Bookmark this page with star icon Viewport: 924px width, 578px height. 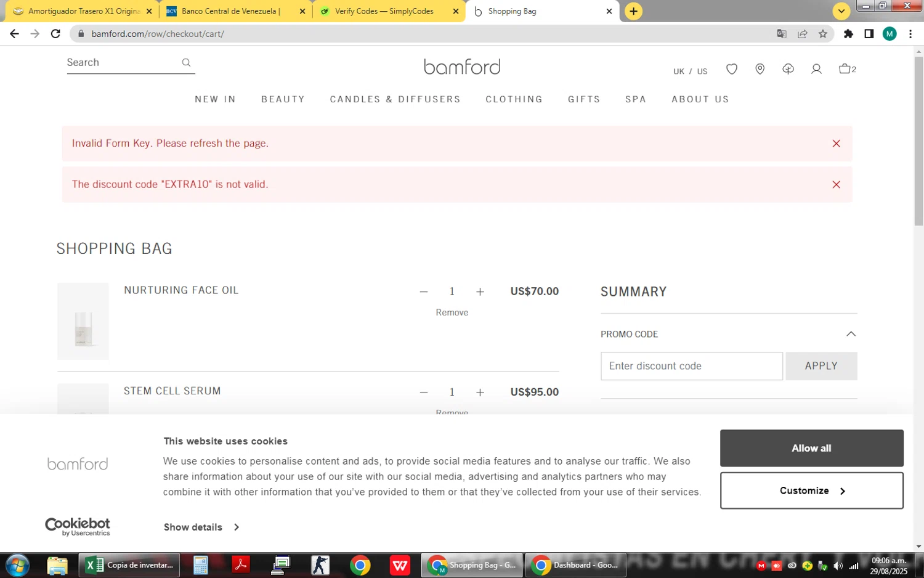[x=823, y=34]
